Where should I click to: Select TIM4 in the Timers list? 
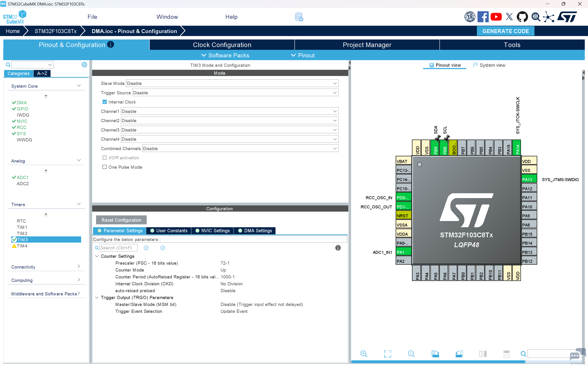(x=22, y=246)
